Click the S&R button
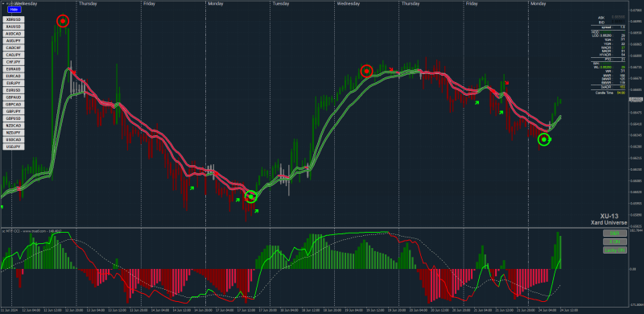The height and width of the screenshot is (314, 644). (x=615, y=233)
